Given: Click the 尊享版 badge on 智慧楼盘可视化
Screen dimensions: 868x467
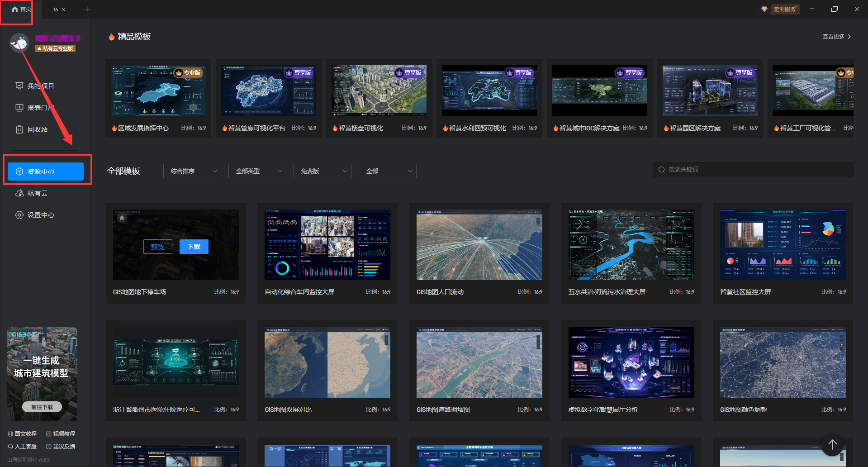Looking at the screenshot, I should [x=409, y=73].
